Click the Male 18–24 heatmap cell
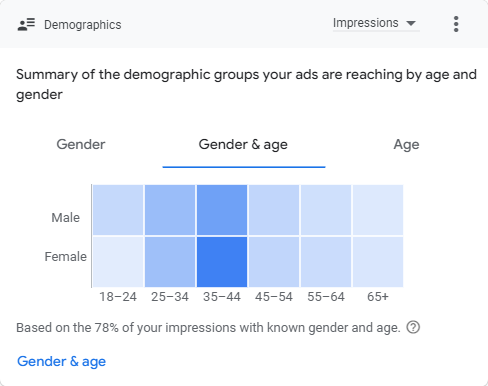The width and height of the screenshot is (488, 386). point(118,210)
